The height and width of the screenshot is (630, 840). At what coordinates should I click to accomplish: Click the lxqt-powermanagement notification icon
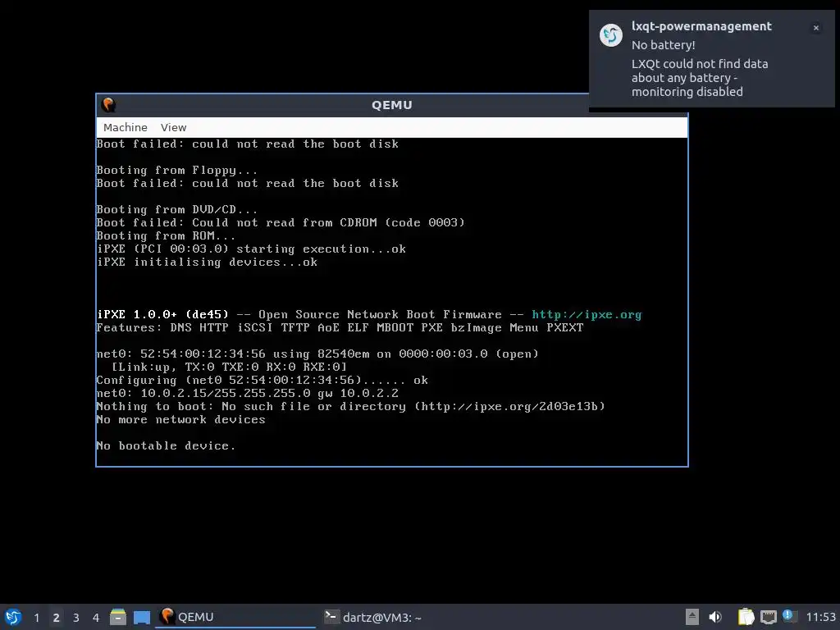610,35
